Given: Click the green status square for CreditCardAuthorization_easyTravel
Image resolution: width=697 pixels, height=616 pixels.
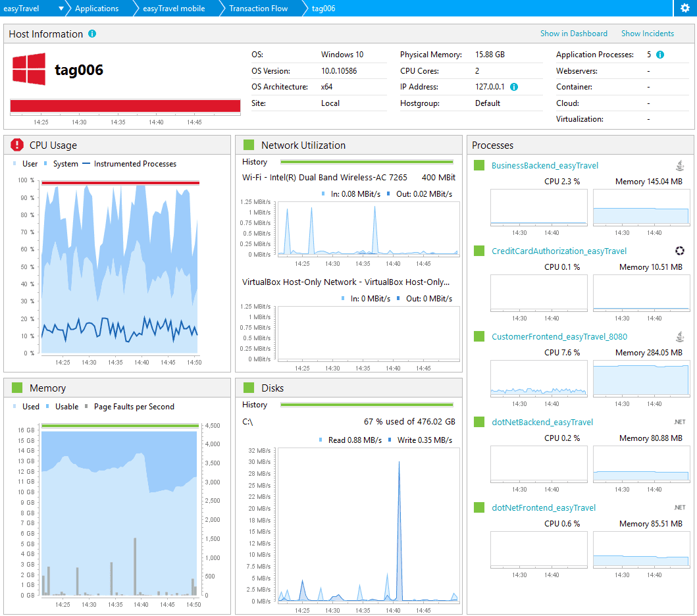Looking at the screenshot, I should coord(479,251).
